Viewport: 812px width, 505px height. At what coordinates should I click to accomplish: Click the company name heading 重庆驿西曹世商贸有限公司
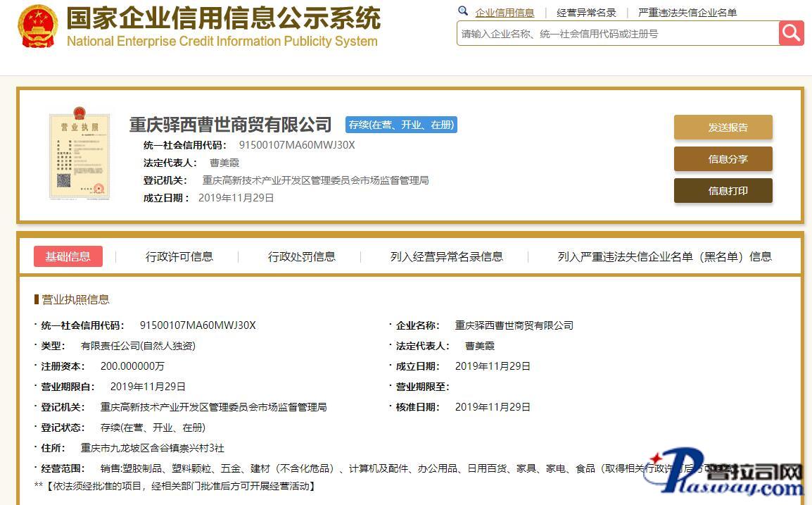pyautogui.click(x=230, y=125)
